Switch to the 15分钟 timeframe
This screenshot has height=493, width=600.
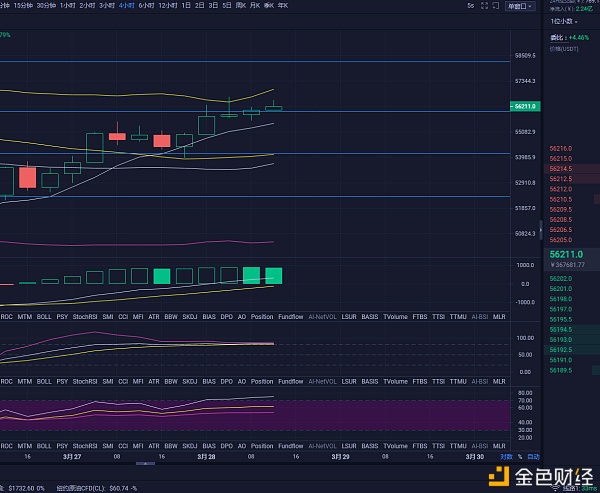(21, 6)
